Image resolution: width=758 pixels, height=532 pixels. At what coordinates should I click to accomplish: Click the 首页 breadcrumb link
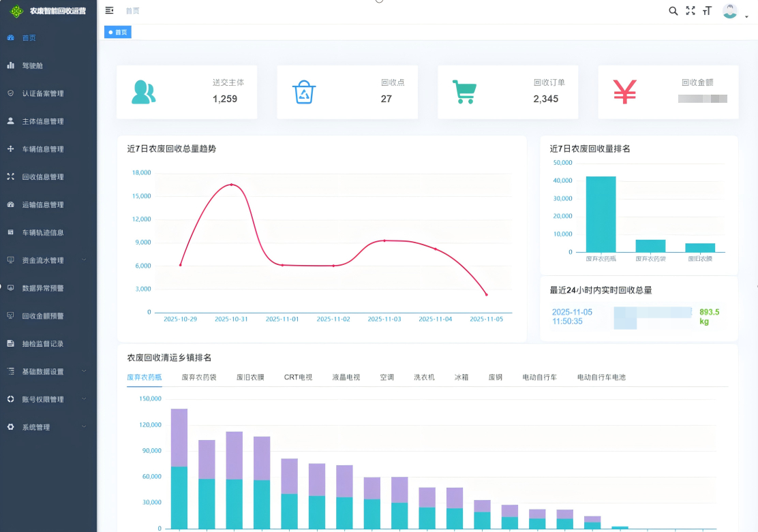tap(133, 11)
